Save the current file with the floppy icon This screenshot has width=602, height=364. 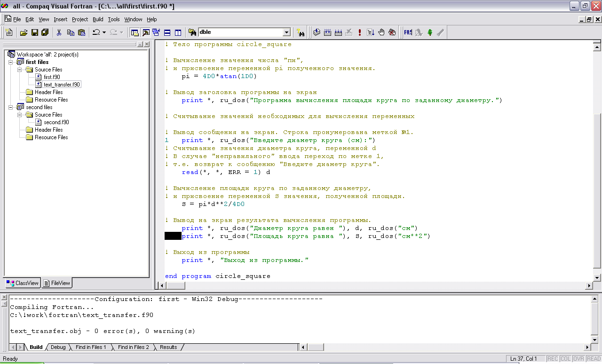tap(34, 32)
